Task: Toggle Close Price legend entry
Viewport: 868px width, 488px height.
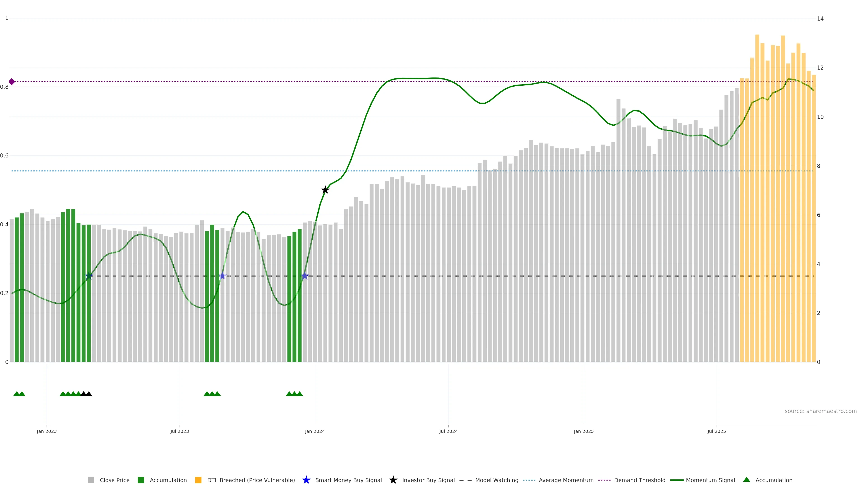Action: 114,480
